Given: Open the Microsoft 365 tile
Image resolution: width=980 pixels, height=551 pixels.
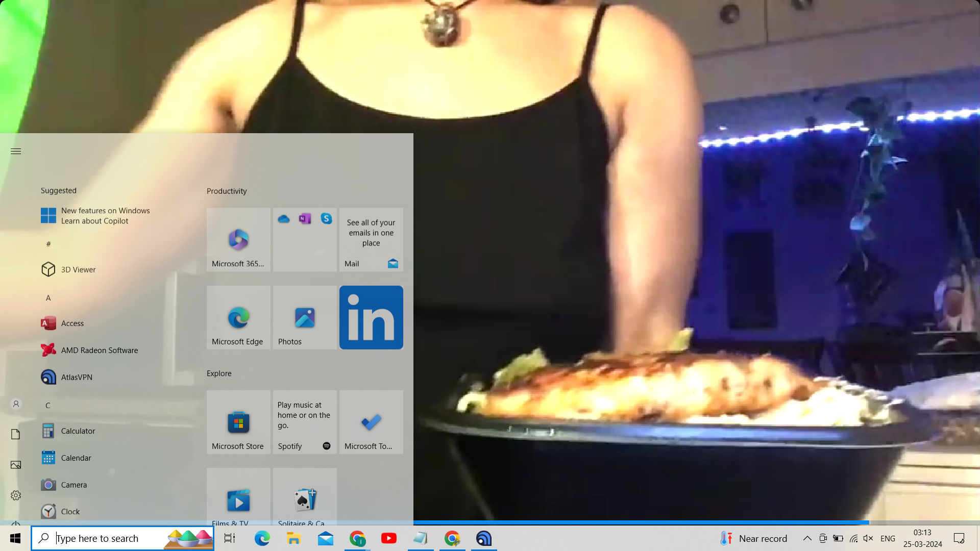Looking at the screenshot, I should [238, 239].
